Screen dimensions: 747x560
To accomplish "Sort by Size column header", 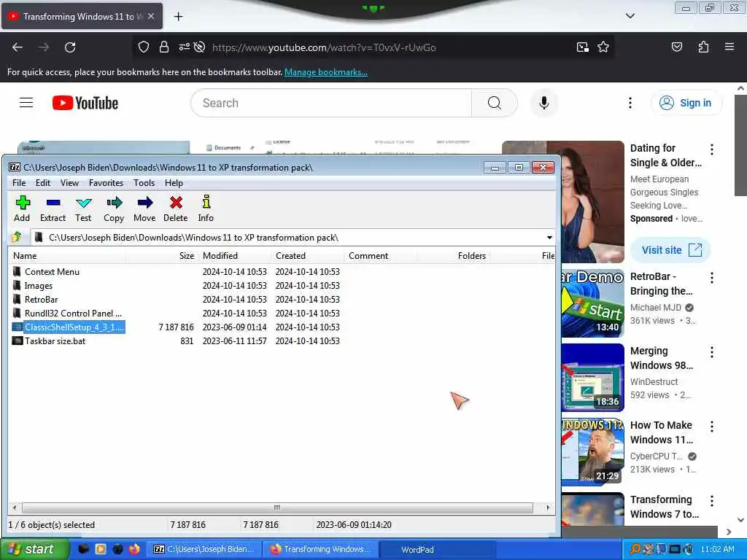I will [186, 256].
